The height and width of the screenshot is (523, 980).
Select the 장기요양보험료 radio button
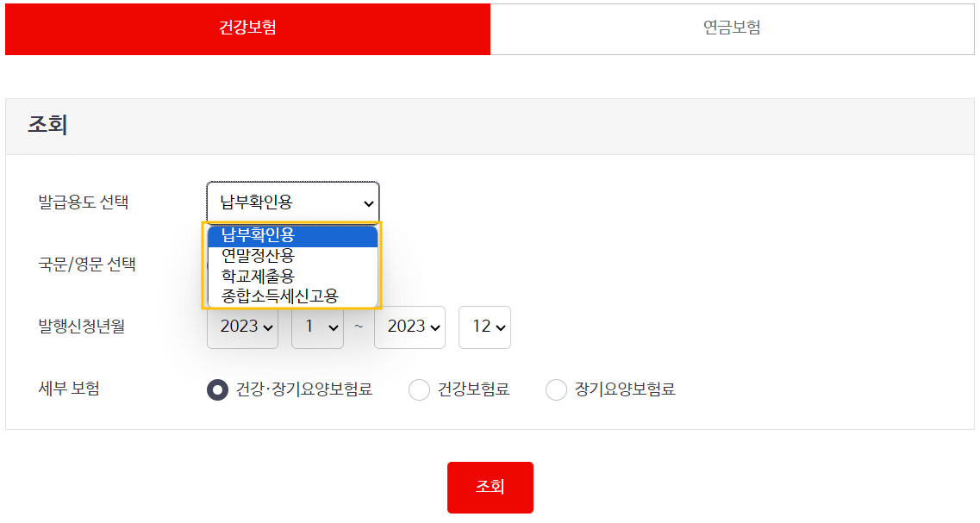(556, 389)
